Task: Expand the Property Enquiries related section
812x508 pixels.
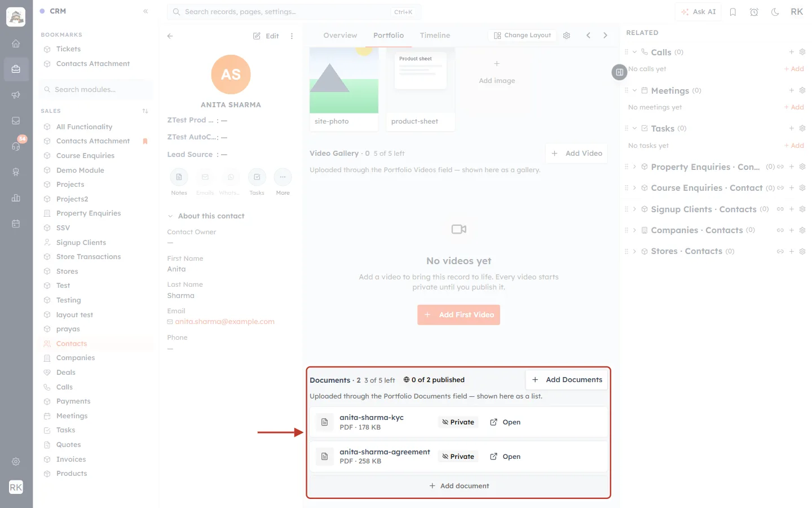Action: tap(634, 167)
